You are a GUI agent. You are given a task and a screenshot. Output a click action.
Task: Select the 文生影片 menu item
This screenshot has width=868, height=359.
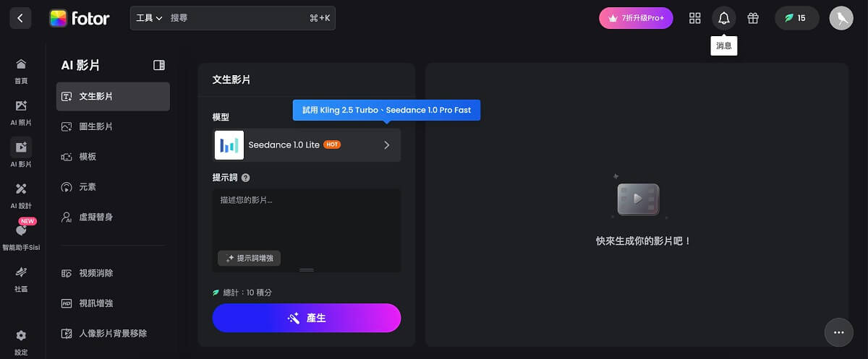point(113,96)
